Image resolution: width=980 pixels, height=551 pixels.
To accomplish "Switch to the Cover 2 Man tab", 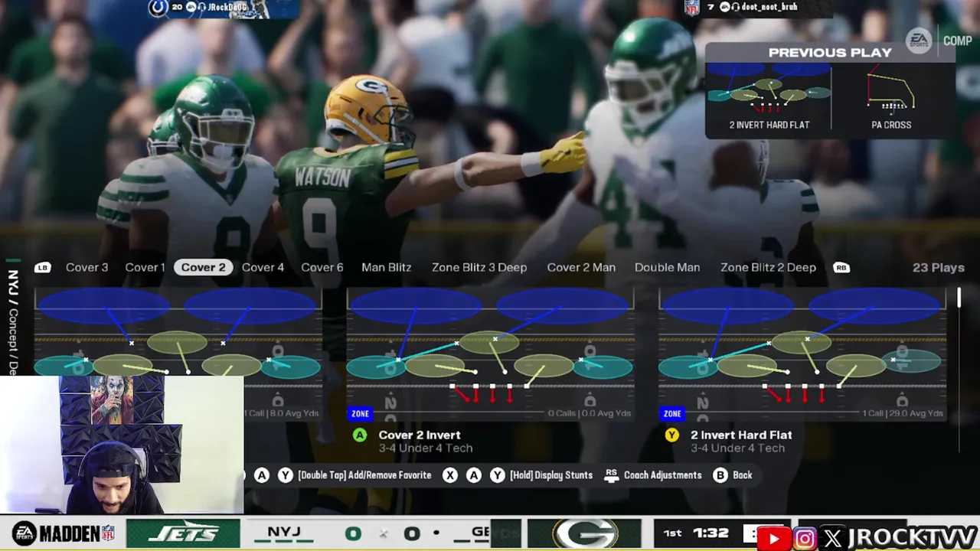I will [x=581, y=267].
